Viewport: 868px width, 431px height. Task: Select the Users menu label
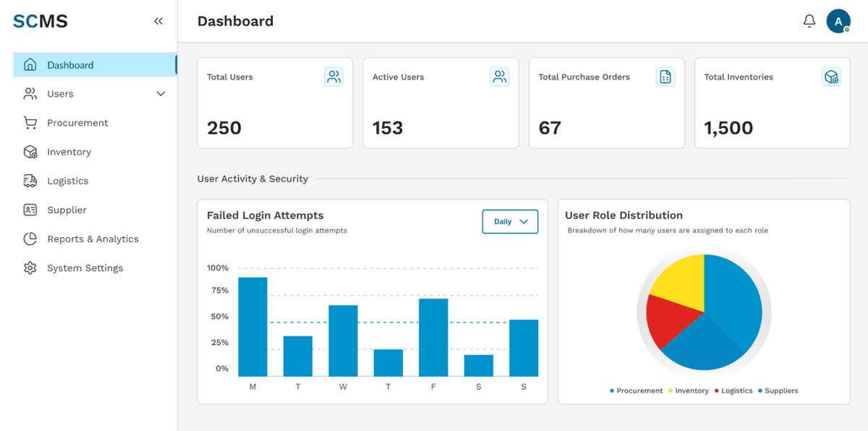click(60, 94)
